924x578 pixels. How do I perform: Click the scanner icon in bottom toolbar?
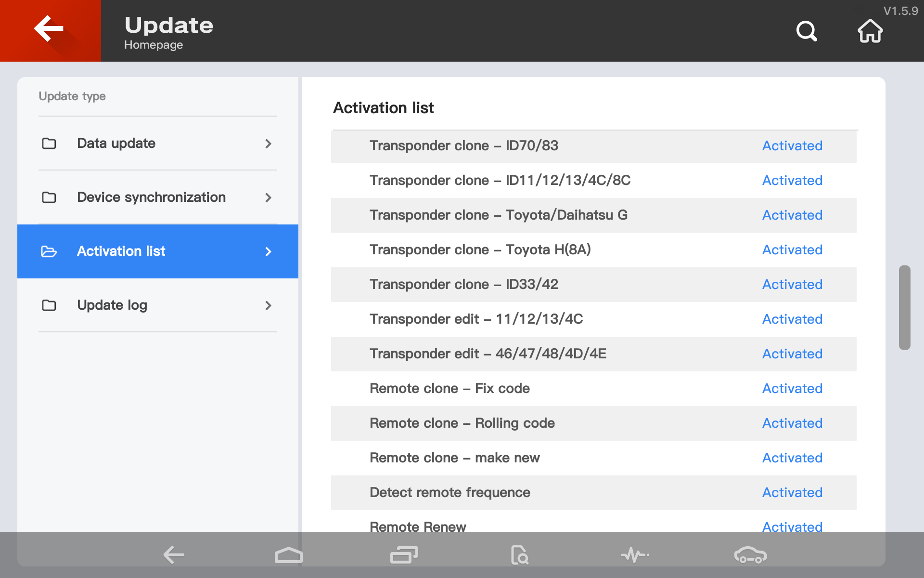520,555
